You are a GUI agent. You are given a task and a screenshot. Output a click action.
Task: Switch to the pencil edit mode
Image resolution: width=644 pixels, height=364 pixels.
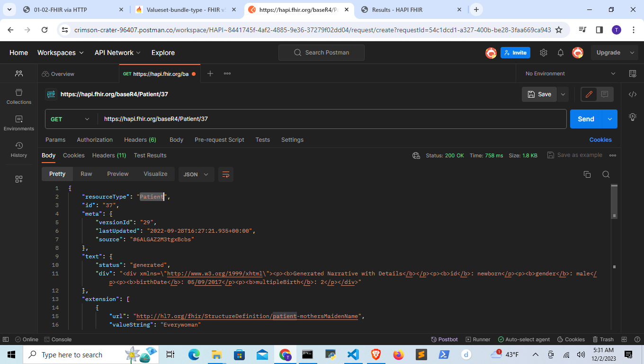coord(589,94)
